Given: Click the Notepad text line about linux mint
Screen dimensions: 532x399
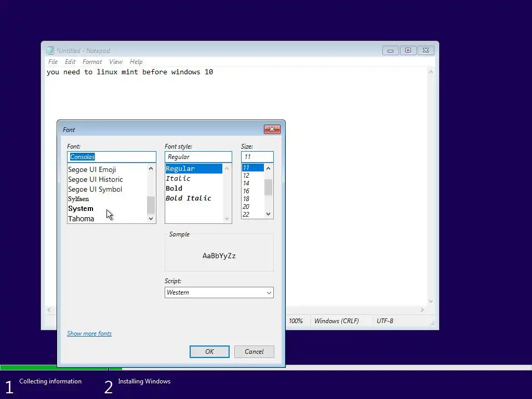Looking at the screenshot, I should (130, 72).
